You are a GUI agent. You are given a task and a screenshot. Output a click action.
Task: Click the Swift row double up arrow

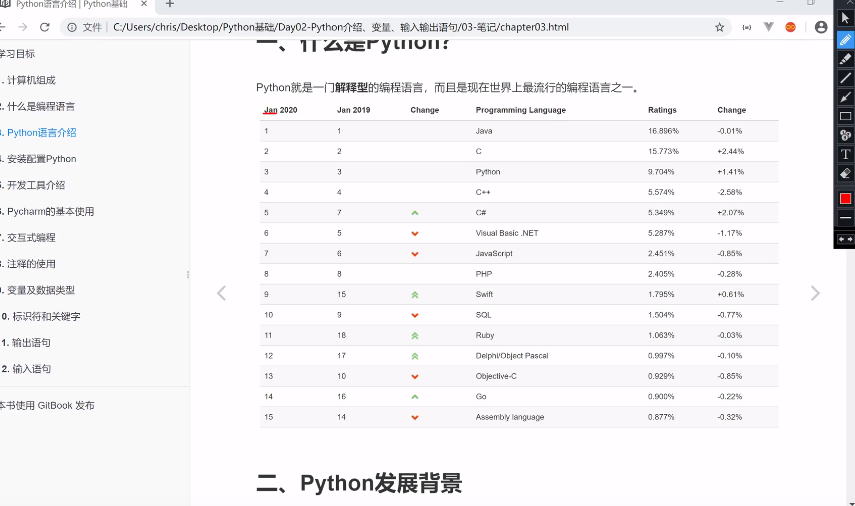(415, 294)
